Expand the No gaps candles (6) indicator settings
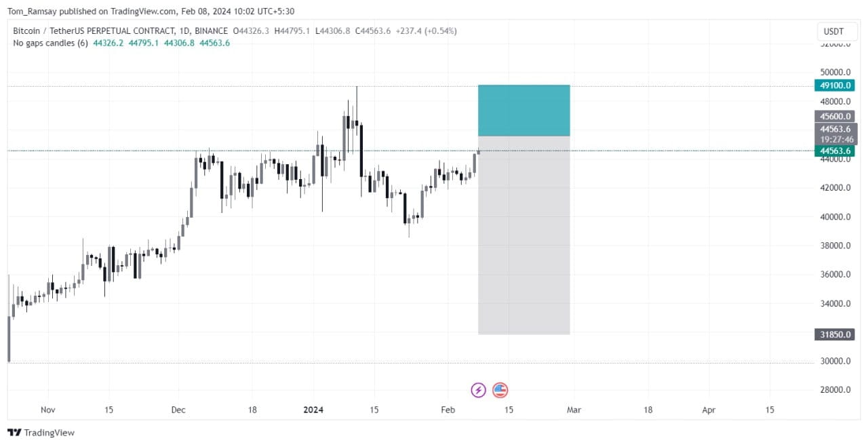The width and height of the screenshot is (868, 445). point(51,43)
